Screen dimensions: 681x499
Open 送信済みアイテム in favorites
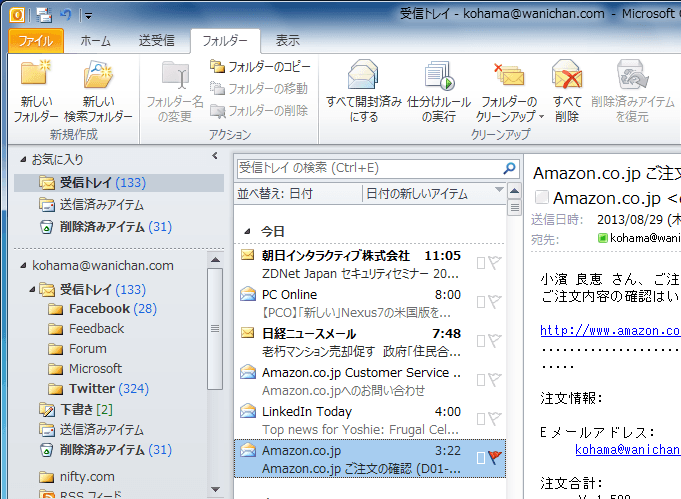92,205
